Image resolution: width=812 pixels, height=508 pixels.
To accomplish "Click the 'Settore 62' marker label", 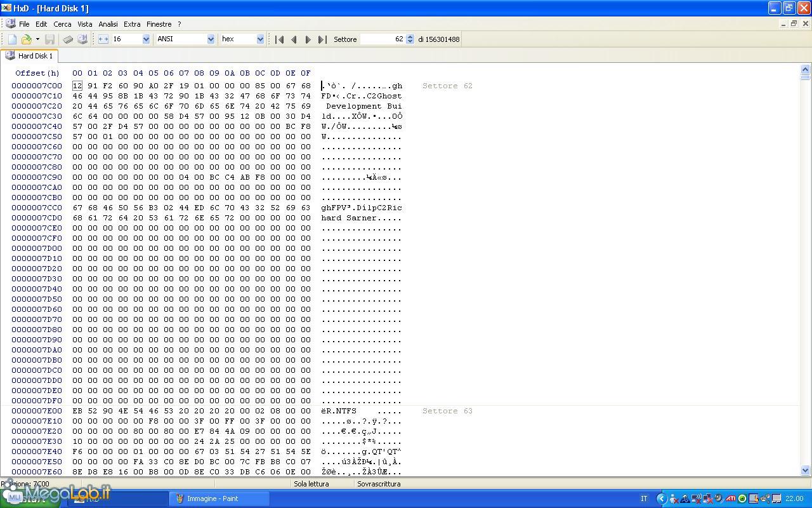I will coord(447,86).
